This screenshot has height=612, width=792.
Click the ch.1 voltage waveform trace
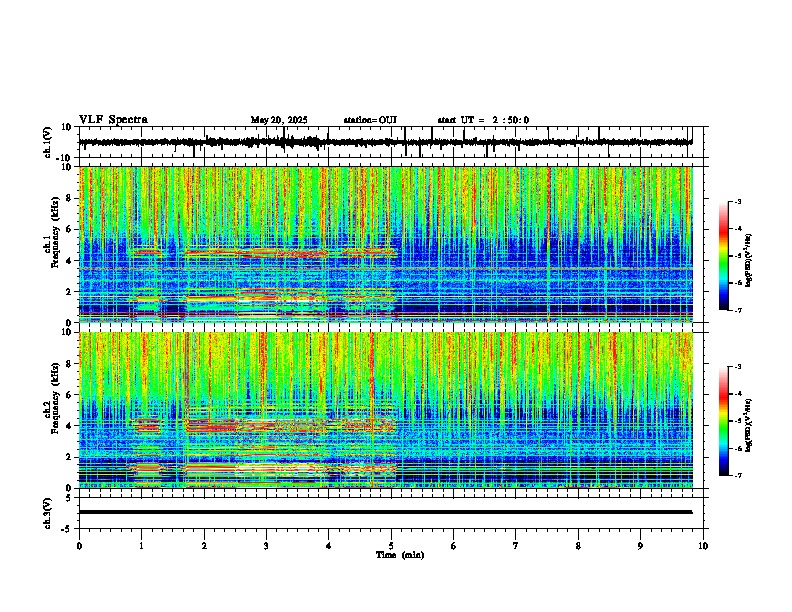tap(386, 142)
